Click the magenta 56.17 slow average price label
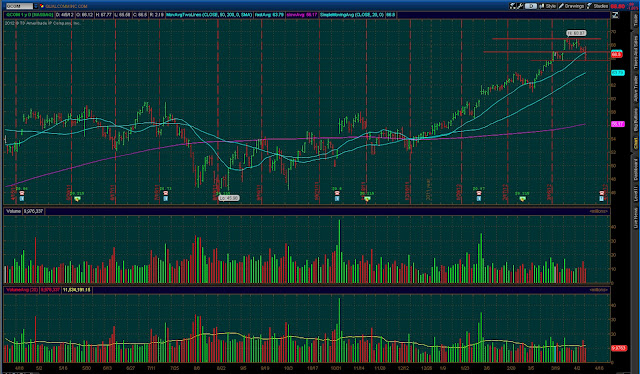The height and width of the screenshot is (374, 640). pyautogui.click(x=618, y=124)
